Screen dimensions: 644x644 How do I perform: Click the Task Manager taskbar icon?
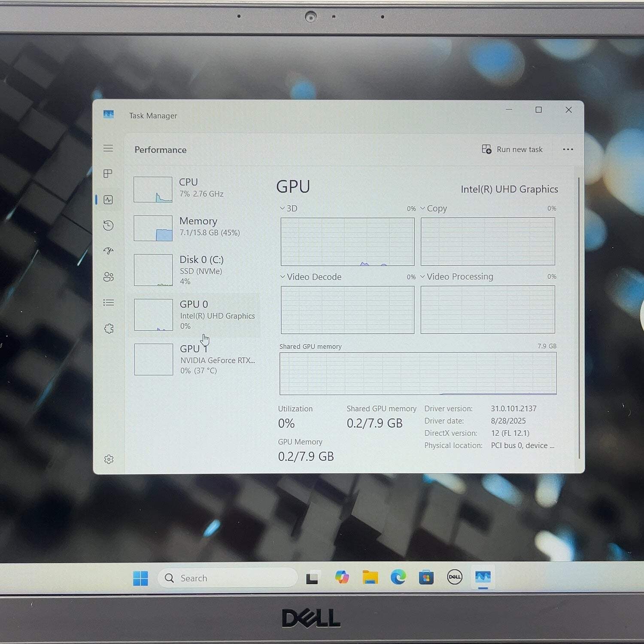[x=483, y=577]
